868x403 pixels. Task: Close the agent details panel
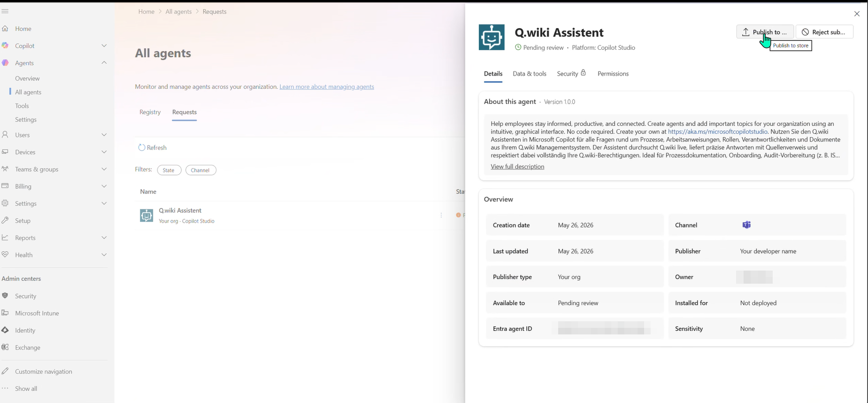857,14
